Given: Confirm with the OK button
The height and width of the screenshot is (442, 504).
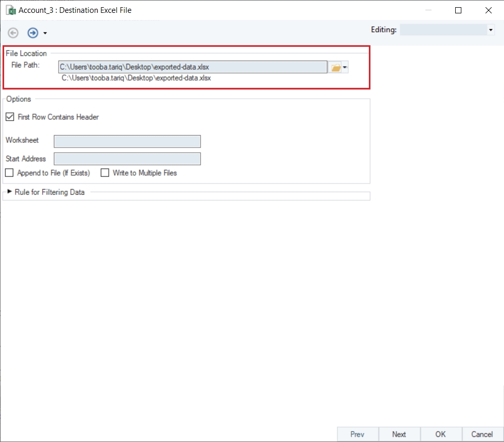Looking at the screenshot, I should (x=441, y=434).
